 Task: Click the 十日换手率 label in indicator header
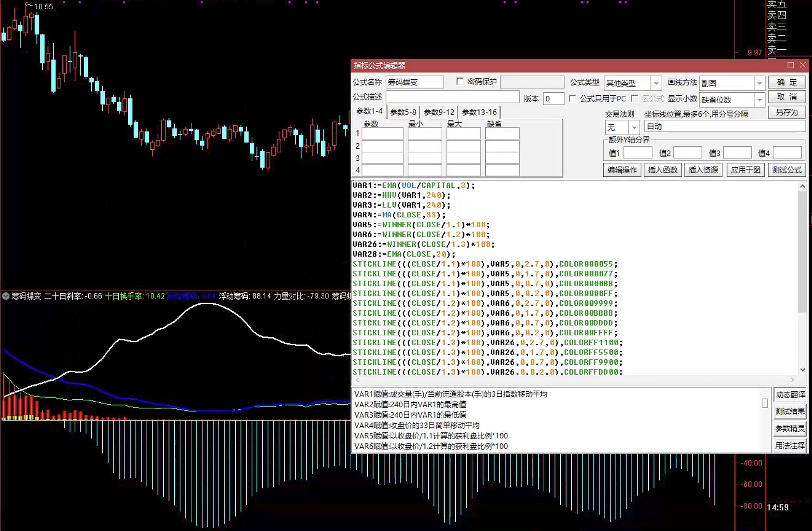pos(124,296)
